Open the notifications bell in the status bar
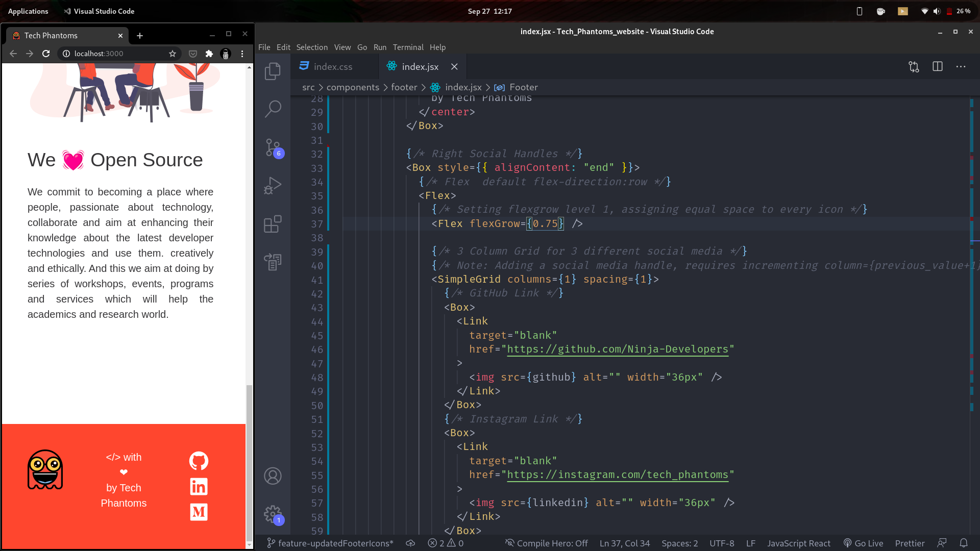This screenshot has height=551, width=980. click(x=964, y=543)
